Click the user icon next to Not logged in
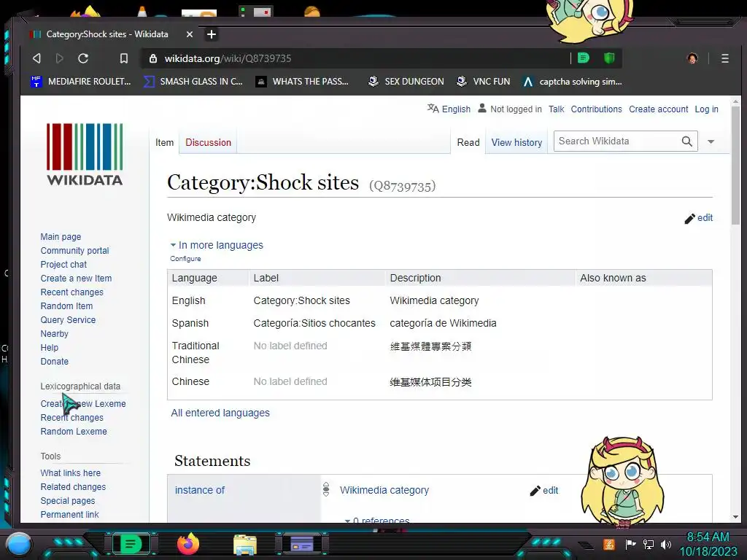This screenshot has height=560, width=747. coord(482,109)
